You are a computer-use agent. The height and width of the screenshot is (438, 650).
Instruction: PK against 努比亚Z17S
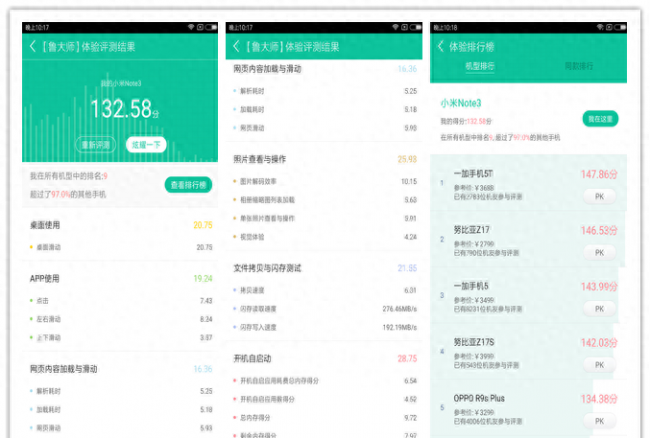[599, 365]
